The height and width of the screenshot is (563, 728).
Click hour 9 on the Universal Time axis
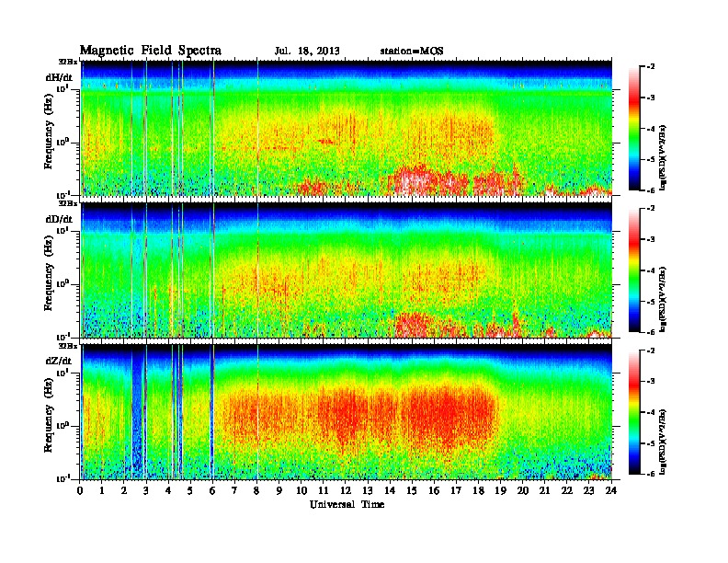coord(279,491)
